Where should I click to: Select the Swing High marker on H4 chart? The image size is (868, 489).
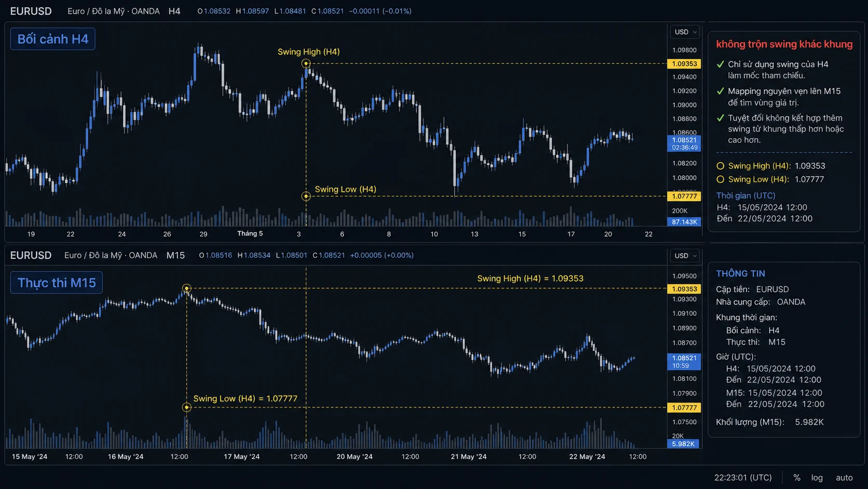click(306, 63)
